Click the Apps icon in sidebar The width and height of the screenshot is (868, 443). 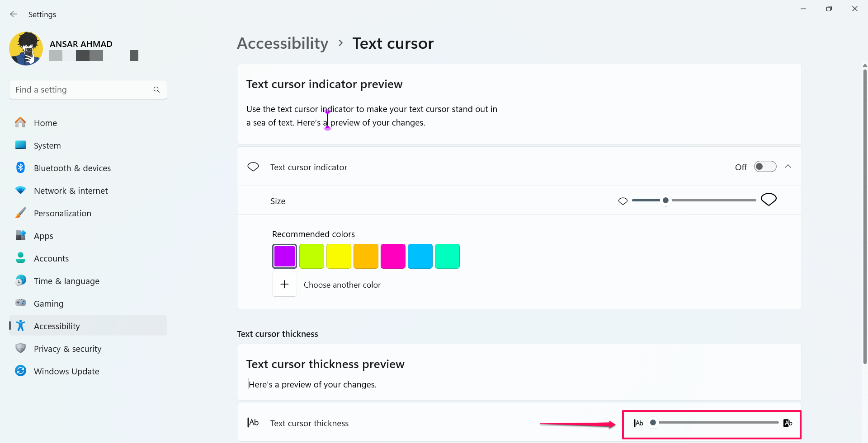click(x=20, y=235)
